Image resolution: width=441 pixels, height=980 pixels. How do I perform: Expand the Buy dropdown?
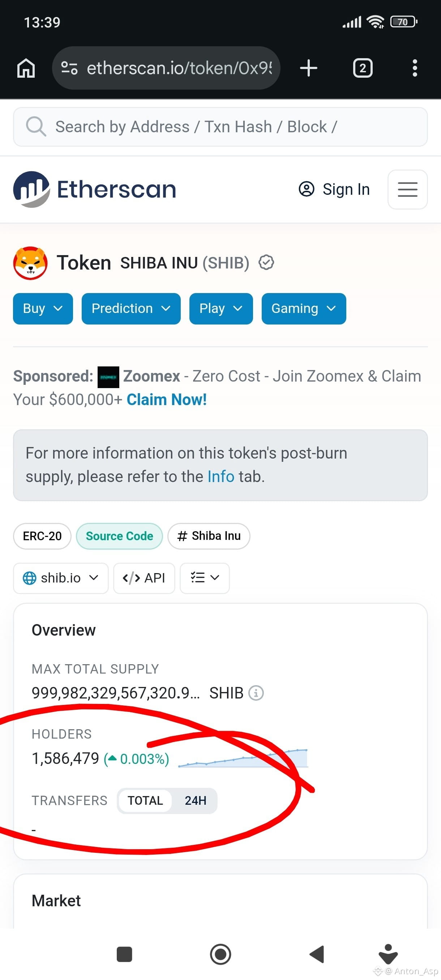tap(43, 309)
